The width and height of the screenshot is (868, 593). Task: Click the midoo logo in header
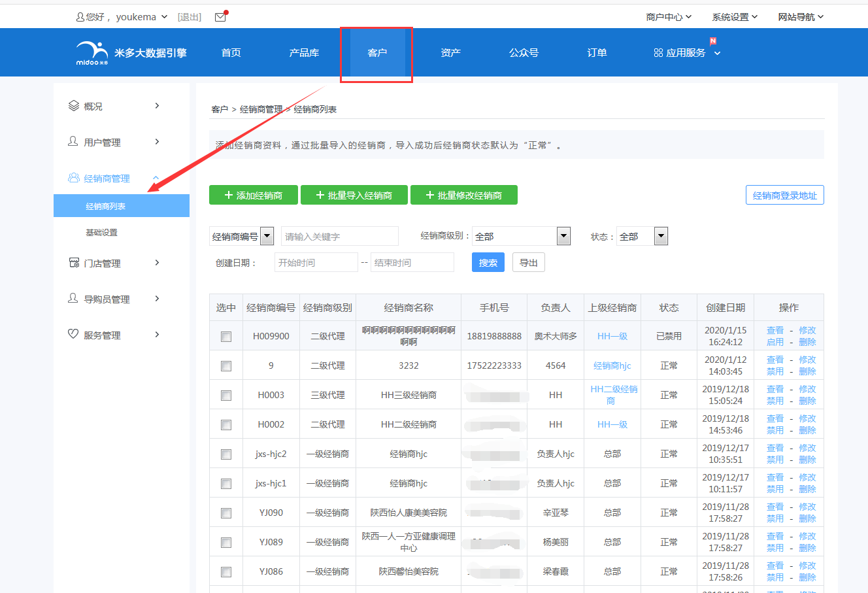(x=92, y=53)
